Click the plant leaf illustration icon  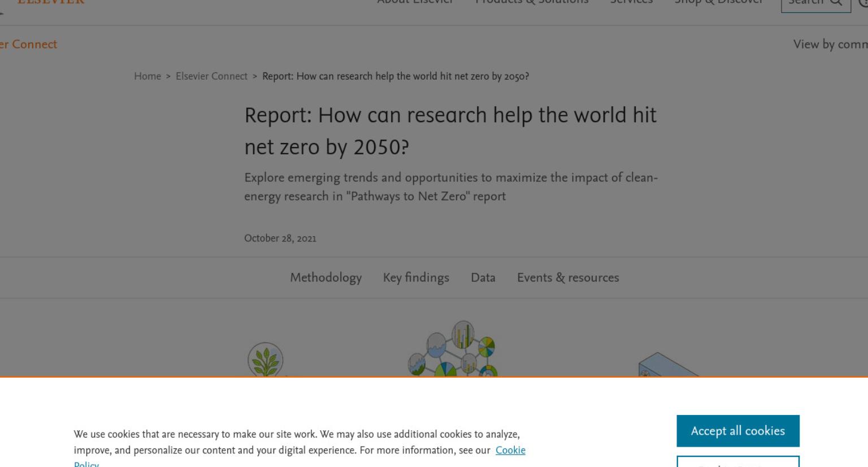[266, 360]
